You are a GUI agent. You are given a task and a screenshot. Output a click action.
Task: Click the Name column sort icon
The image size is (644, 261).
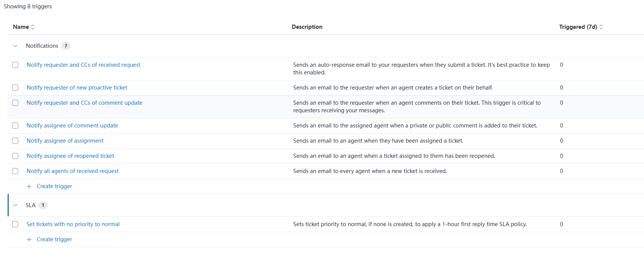click(33, 27)
